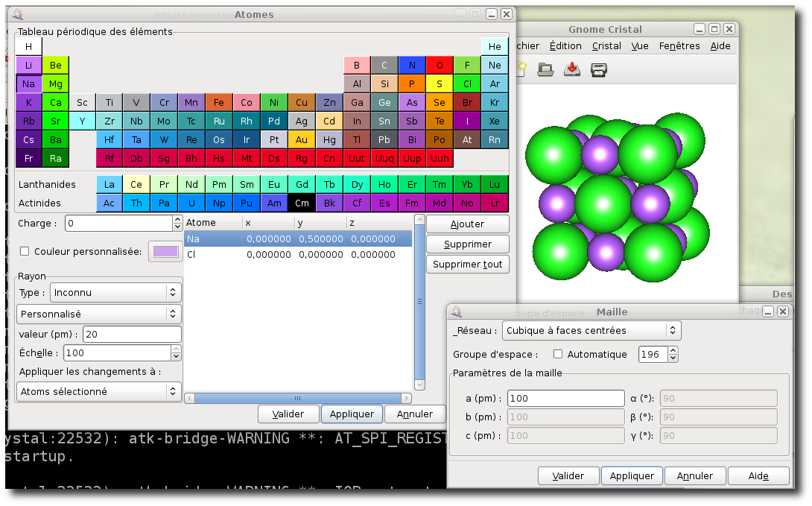This screenshot has width=812, height=506.
Task: Open the Atoms sélectionné dropdown
Action: point(99,391)
